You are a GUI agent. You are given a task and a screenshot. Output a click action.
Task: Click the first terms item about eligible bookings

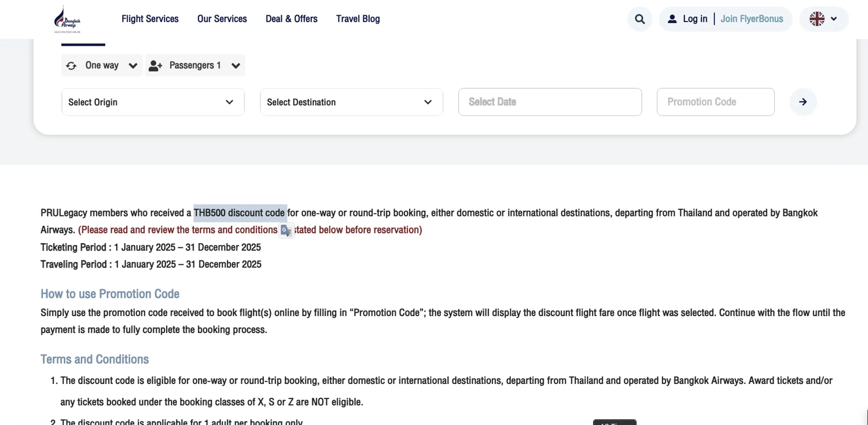pyautogui.click(x=446, y=391)
